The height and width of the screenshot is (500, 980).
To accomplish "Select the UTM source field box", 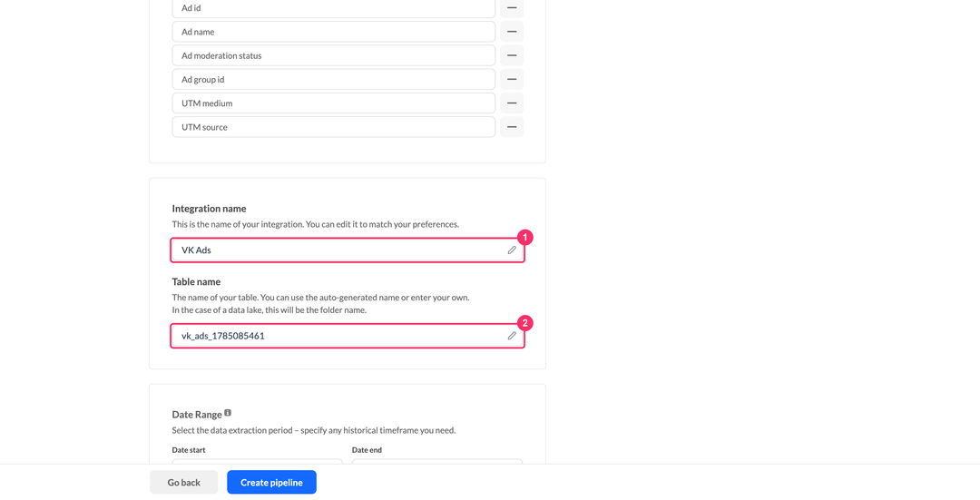I will [334, 127].
